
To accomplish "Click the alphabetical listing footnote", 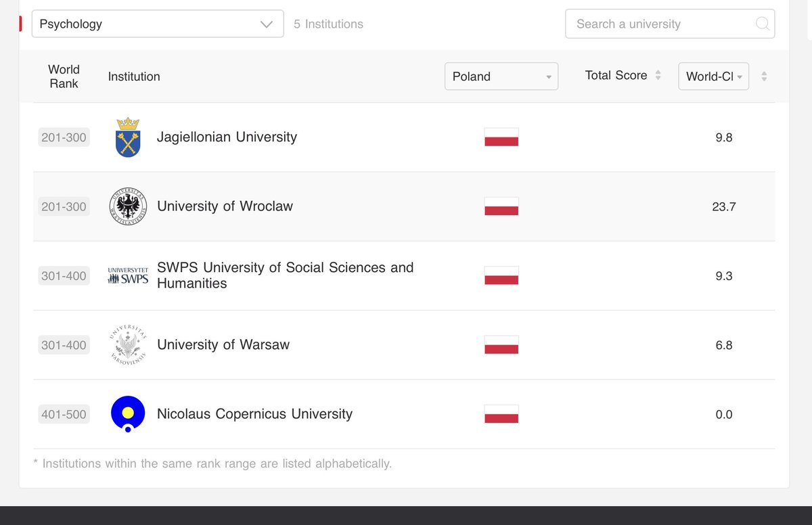I will click(x=212, y=463).
